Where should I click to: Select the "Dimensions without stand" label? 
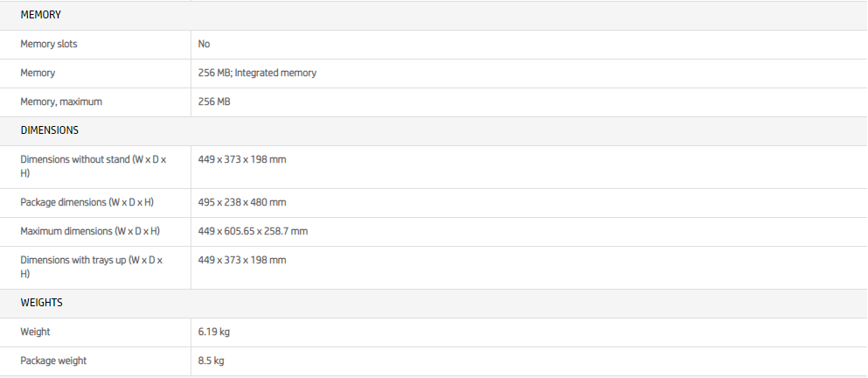[93, 166]
